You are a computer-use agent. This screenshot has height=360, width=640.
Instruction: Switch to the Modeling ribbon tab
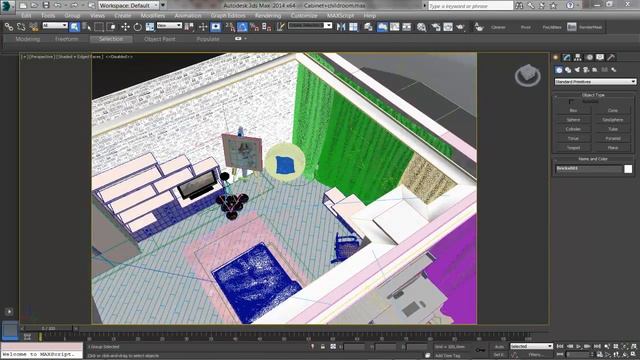(28, 39)
